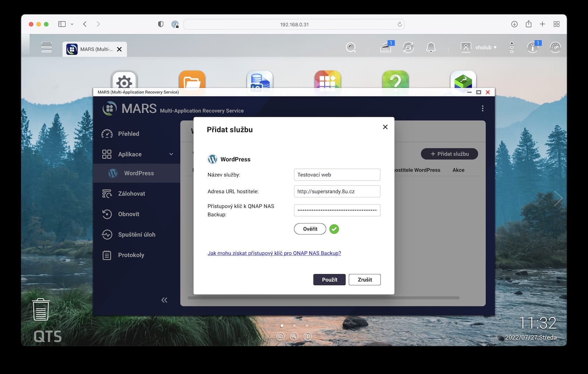Viewport: 588px width, 374px height.
Task: Collapse the MARS sidebar with double chevron
Action: tap(164, 300)
